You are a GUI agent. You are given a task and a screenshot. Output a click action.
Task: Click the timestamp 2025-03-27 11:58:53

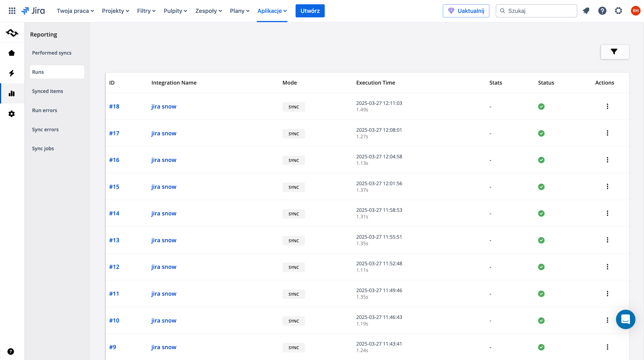tap(379, 210)
